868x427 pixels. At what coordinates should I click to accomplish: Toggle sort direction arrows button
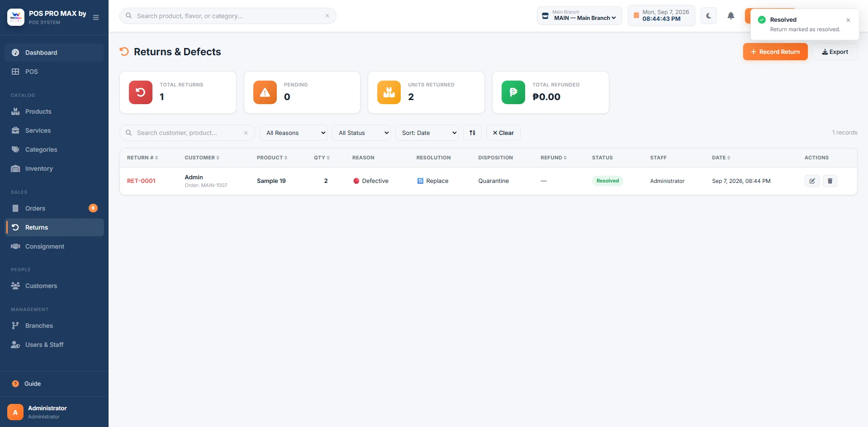pos(472,133)
